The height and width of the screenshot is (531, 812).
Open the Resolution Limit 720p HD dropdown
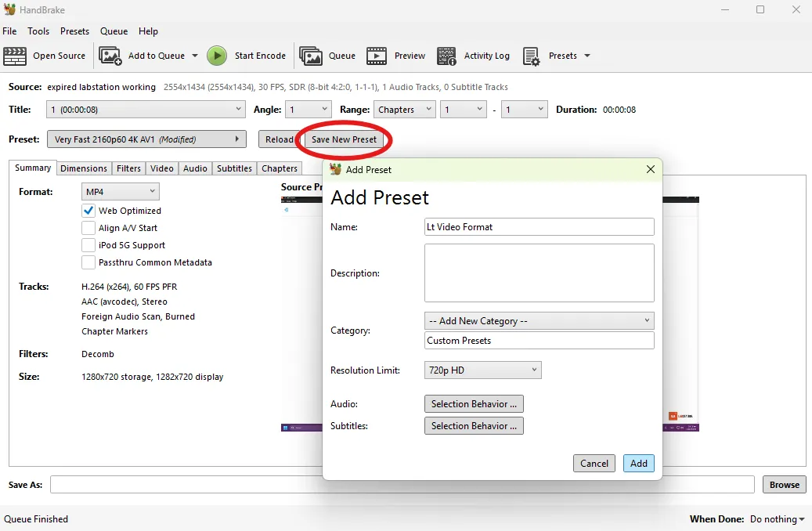tap(482, 370)
